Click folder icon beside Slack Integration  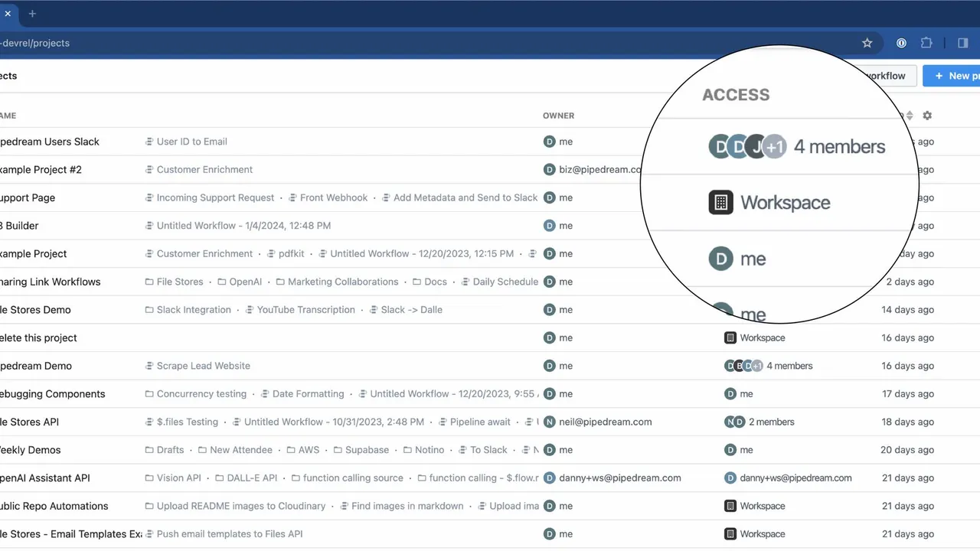pyautogui.click(x=149, y=310)
